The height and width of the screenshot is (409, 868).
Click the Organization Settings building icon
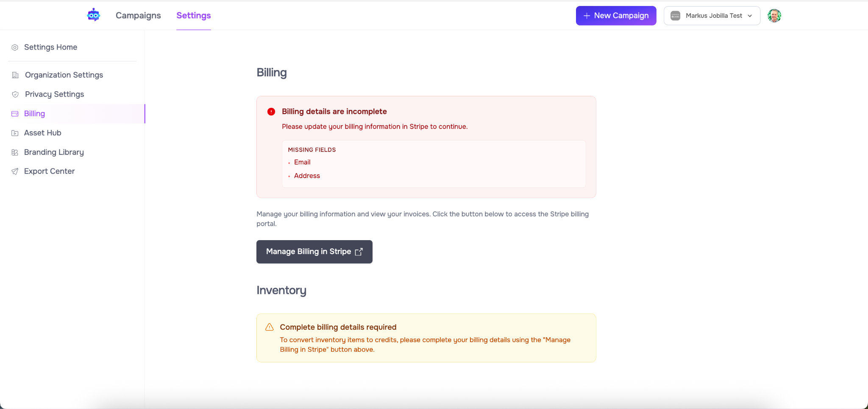click(15, 75)
